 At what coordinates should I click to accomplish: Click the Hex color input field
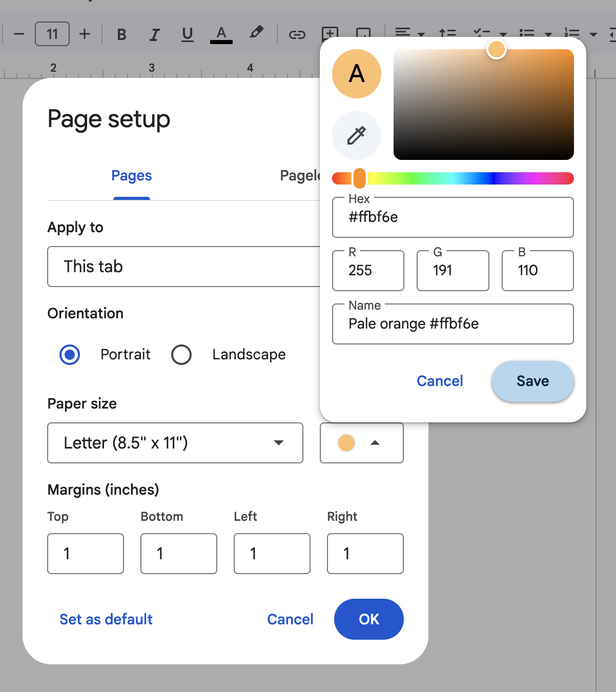point(453,217)
